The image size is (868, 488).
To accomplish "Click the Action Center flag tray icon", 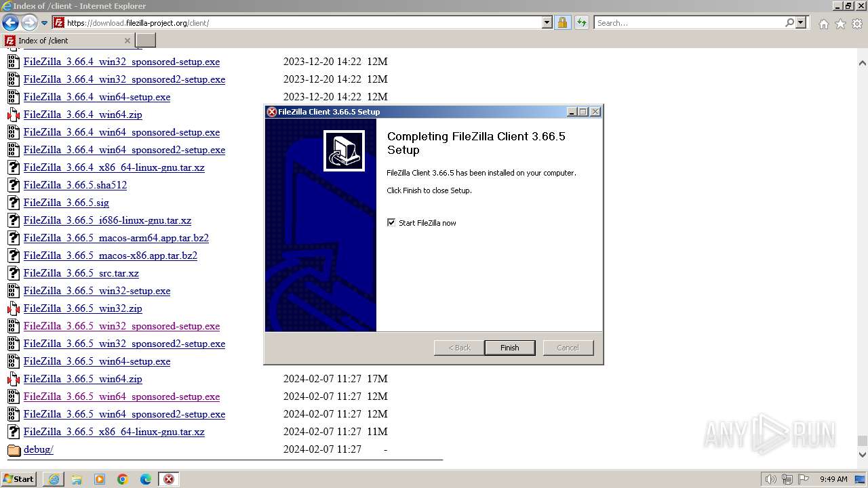I will [x=803, y=479].
